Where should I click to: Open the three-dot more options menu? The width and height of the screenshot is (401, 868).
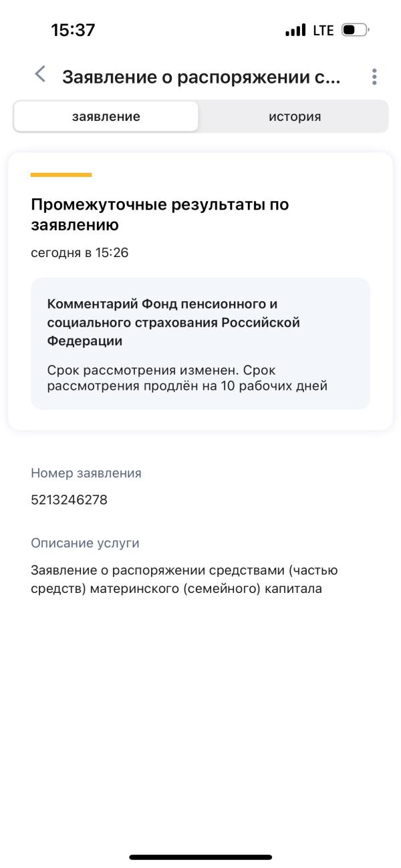coord(374,77)
